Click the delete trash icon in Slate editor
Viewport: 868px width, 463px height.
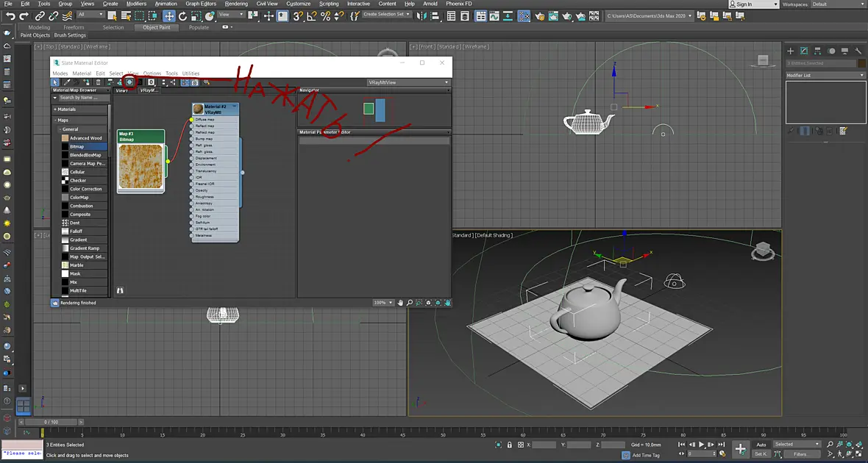pyautogui.click(x=98, y=82)
